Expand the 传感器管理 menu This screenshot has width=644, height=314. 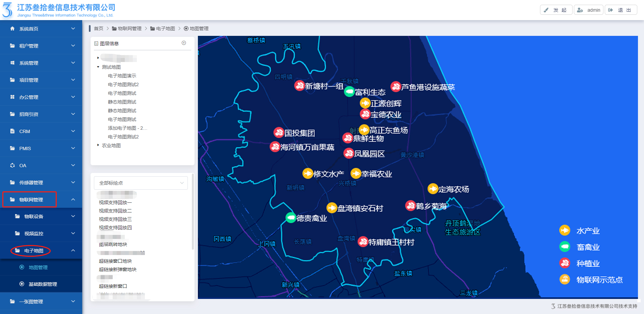(41, 183)
